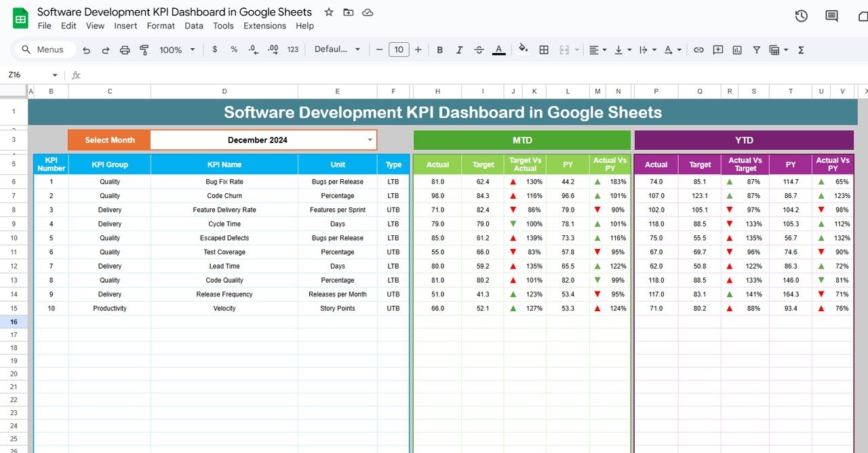Decrease decimal places
This screenshot has height=453, width=868.
click(252, 50)
